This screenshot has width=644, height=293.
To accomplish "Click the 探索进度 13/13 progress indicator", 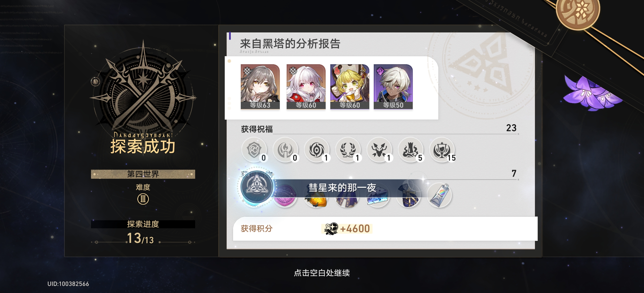I will 143,232.
